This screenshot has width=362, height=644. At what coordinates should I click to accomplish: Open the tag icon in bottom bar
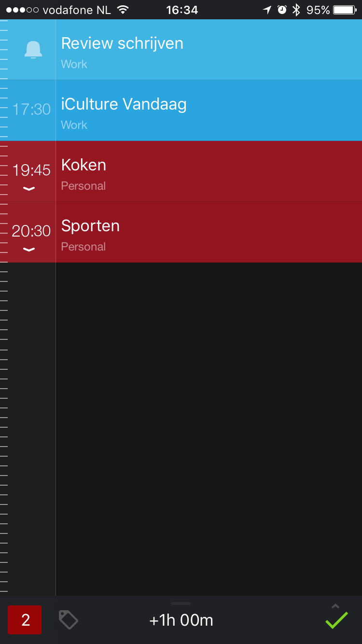coord(68,619)
